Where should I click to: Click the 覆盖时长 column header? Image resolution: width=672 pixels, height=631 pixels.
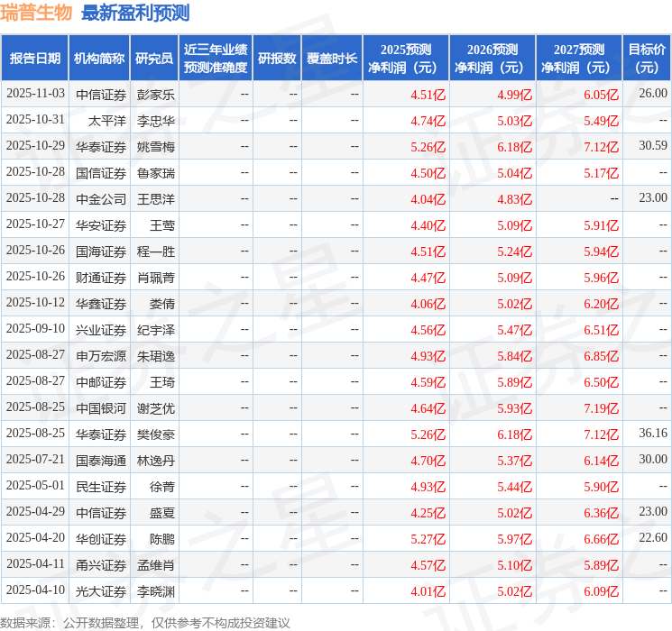(x=332, y=59)
